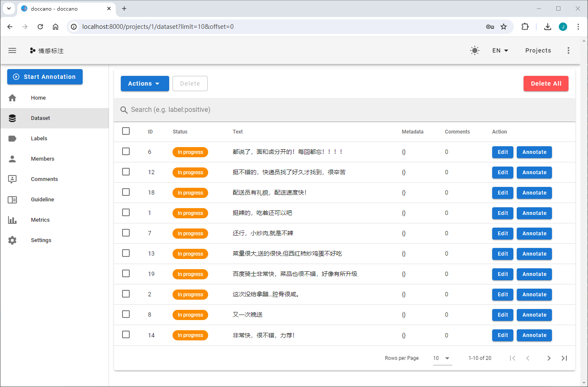588x387 pixels.
Task: Select the checkbox for row ID 12
Action: click(126, 172)
